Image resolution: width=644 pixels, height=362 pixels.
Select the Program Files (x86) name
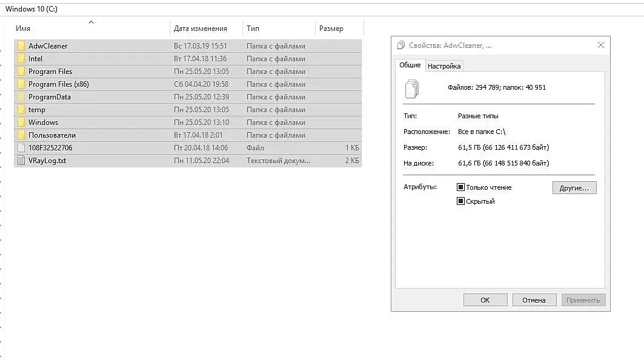tap(58, 84)
